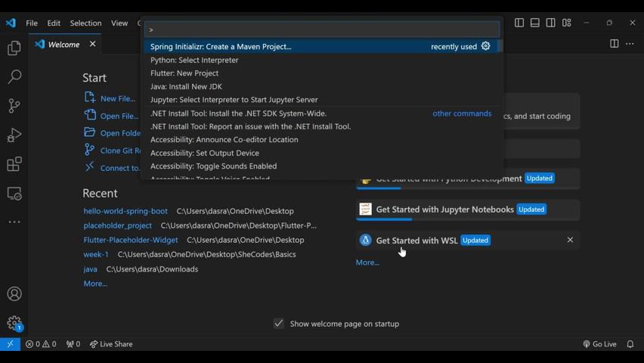Open the Edit menu
This screenshot has height=363, width=644.
[54, 23]
